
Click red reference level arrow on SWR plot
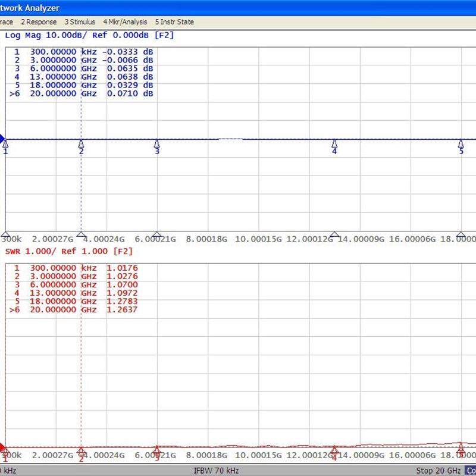pos(2,447)
